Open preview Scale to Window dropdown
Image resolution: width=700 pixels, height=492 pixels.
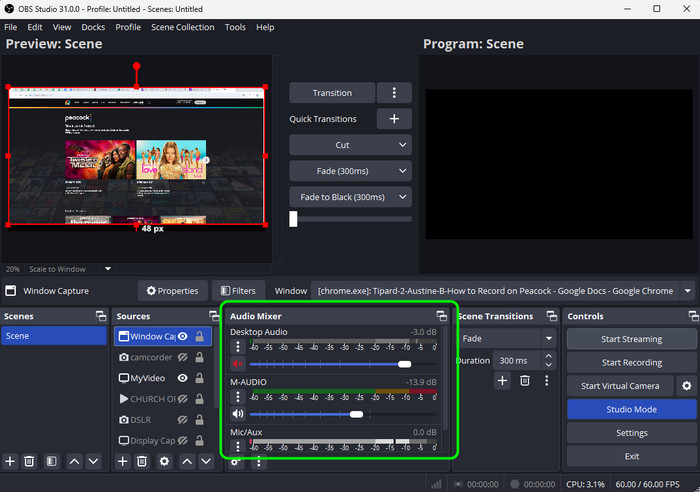click(108, 269)
